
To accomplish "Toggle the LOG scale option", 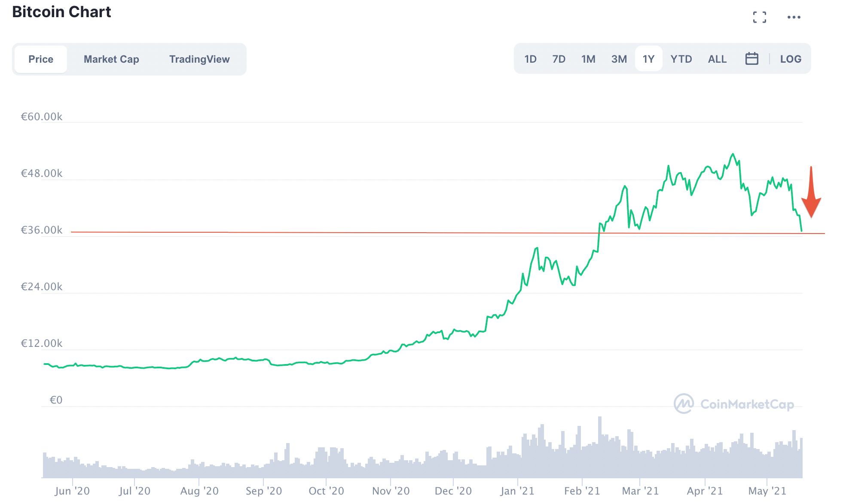I will coord(791,59).
